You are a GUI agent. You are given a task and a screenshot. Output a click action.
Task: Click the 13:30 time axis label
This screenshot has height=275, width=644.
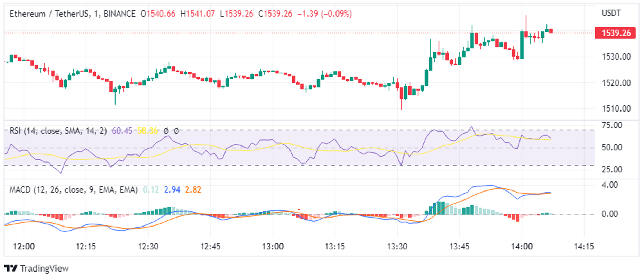point(397,247)
